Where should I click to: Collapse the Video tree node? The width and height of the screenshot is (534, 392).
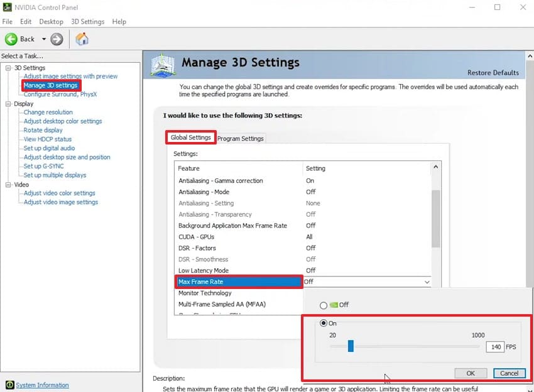pos(8,185)
